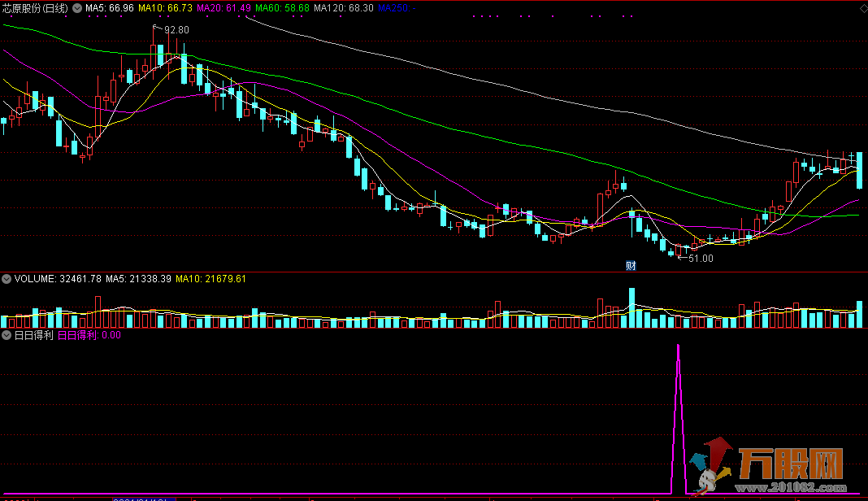Select the tallest cyan volume bar above 财
The width and height of the screenshot is (868, 501).
coord(631,307)
